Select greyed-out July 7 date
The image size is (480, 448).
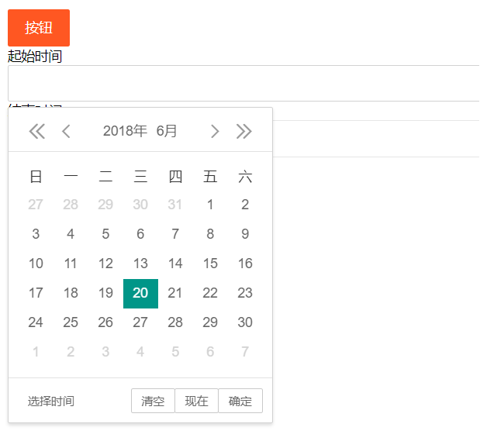pos(245,352)
